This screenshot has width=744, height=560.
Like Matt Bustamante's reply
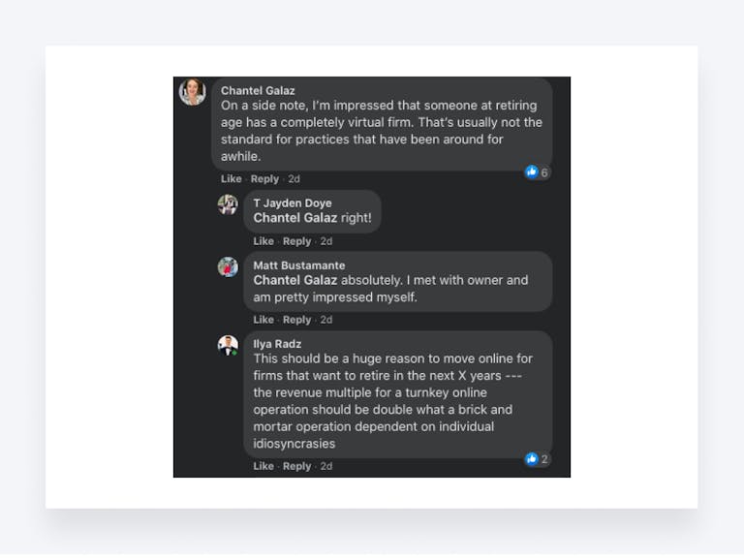[x=263, y=320]
